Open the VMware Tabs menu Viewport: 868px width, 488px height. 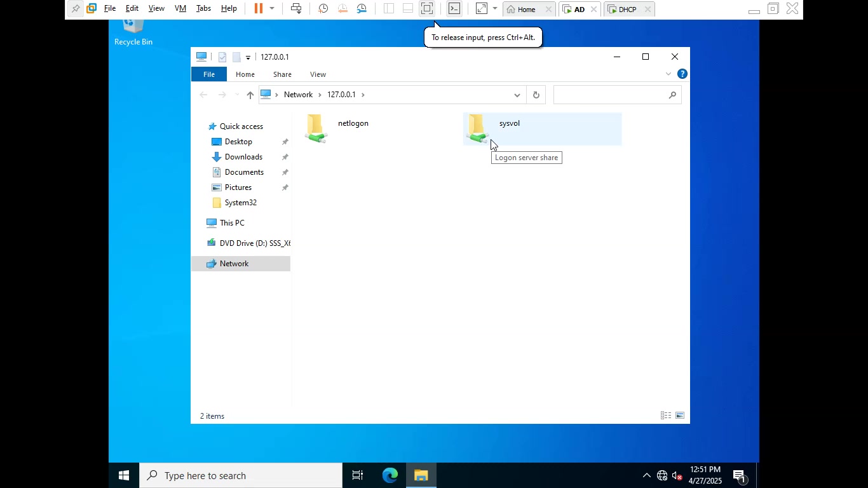coord(203,9)
